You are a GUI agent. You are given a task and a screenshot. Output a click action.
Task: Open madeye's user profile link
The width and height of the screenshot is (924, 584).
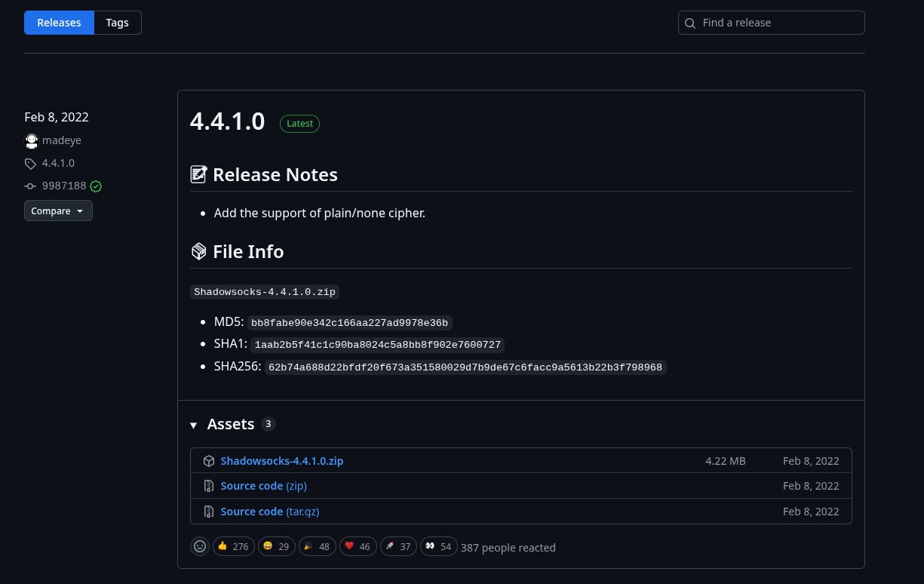pos(62,140)
